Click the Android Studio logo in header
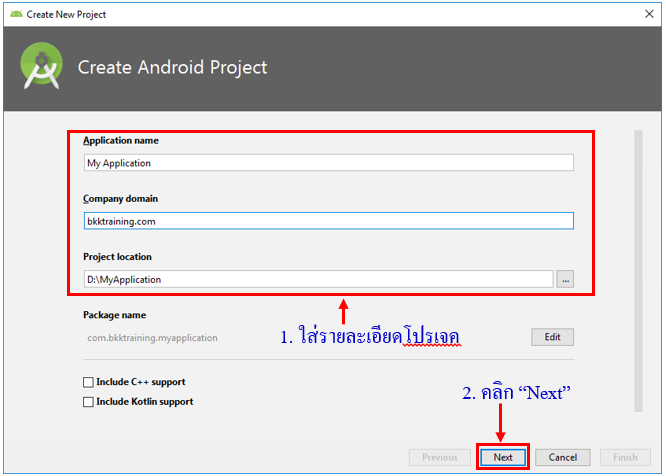 [x=41, y=68]
